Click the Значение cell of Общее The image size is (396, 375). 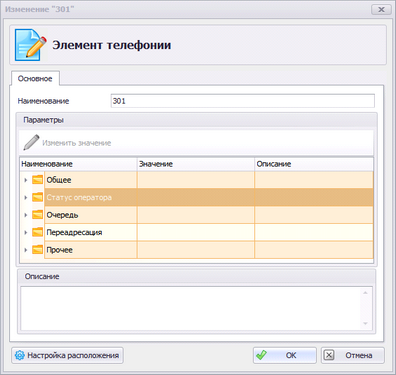click(x=196, y=180)
